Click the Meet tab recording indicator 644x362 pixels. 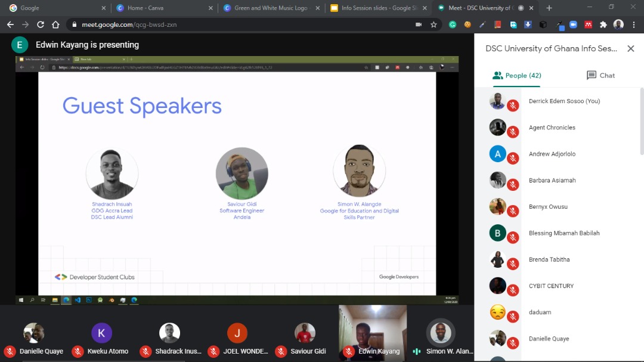pyautogui.click(x=521, y=8)
